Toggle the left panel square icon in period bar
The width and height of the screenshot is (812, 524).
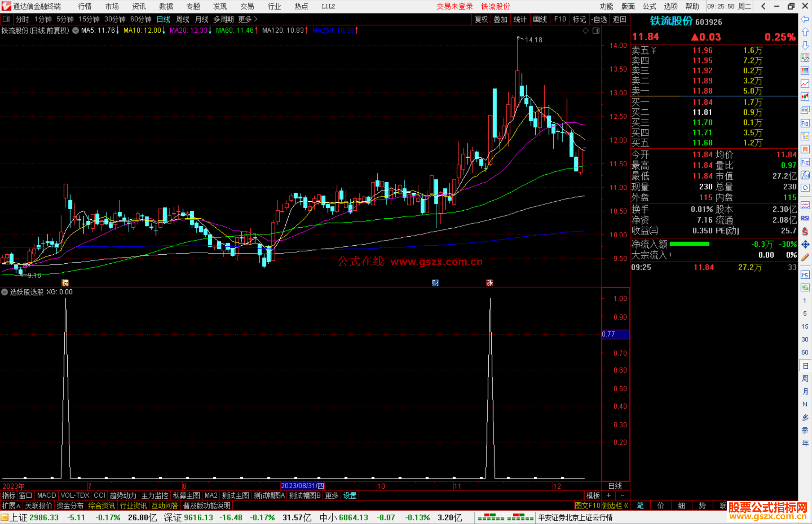[x=6, y=19]
